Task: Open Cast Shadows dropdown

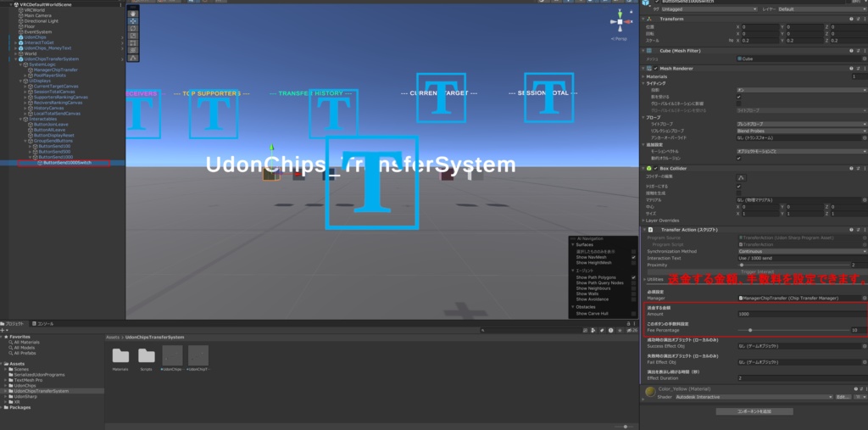Action: click(x=802, y=90)
